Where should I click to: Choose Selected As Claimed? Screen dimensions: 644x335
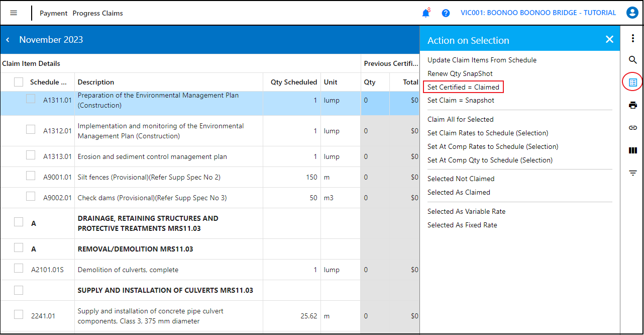click(459, 192)
